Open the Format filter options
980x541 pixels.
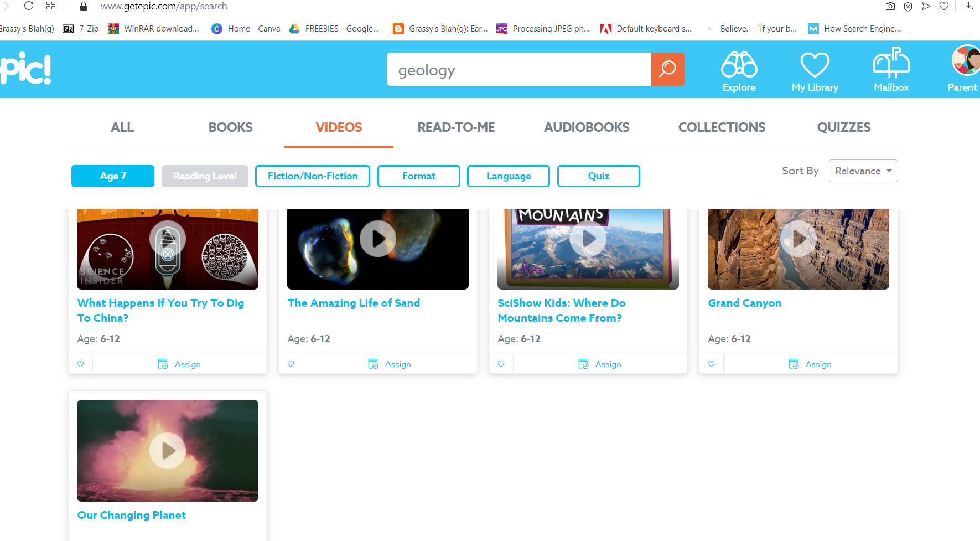(x=418, y=176)
